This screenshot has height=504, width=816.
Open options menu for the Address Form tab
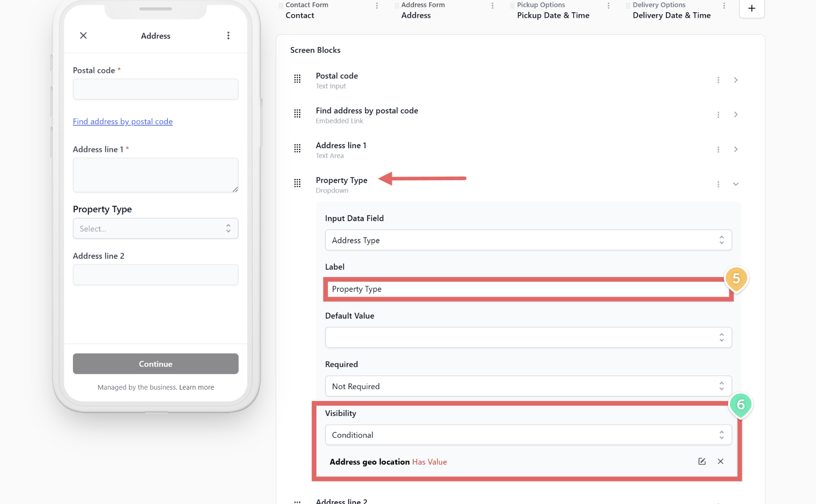492,6
